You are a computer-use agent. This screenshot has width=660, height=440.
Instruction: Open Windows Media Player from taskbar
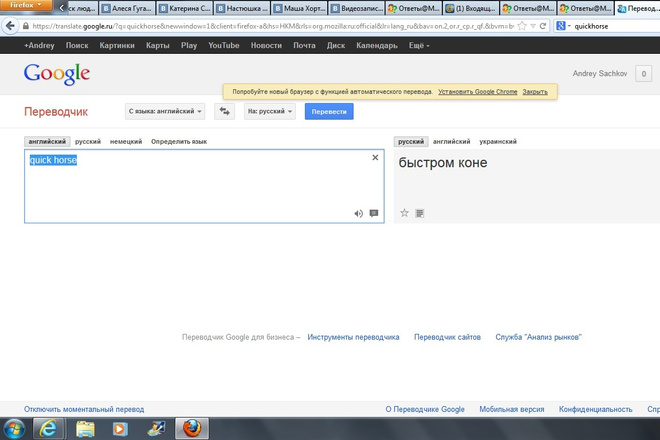click(120, 429)
